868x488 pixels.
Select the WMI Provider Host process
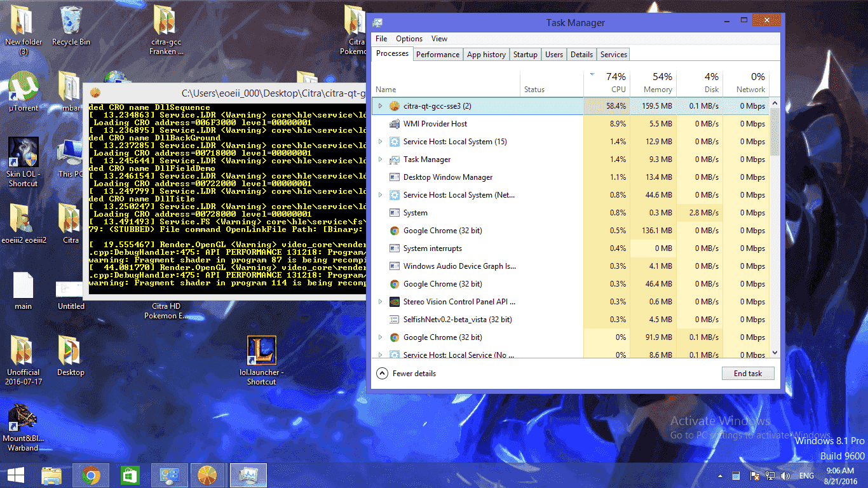(x=571, y=124)
